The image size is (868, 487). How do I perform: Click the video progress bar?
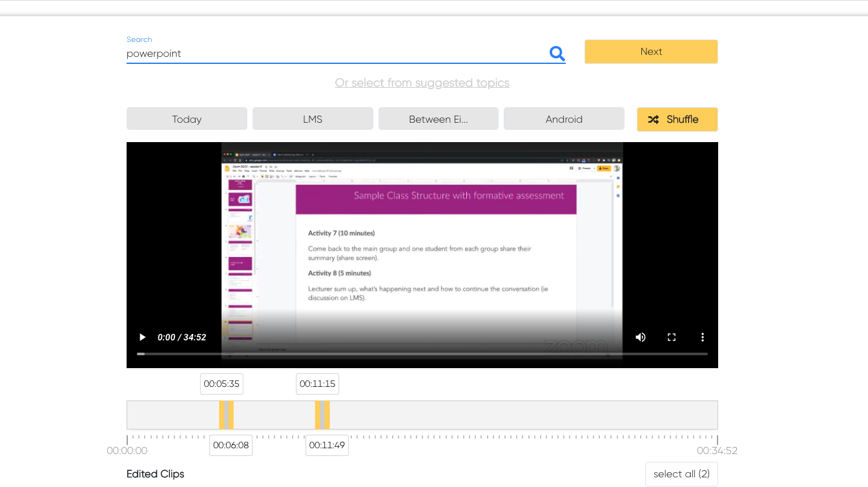tap(422, 354)
